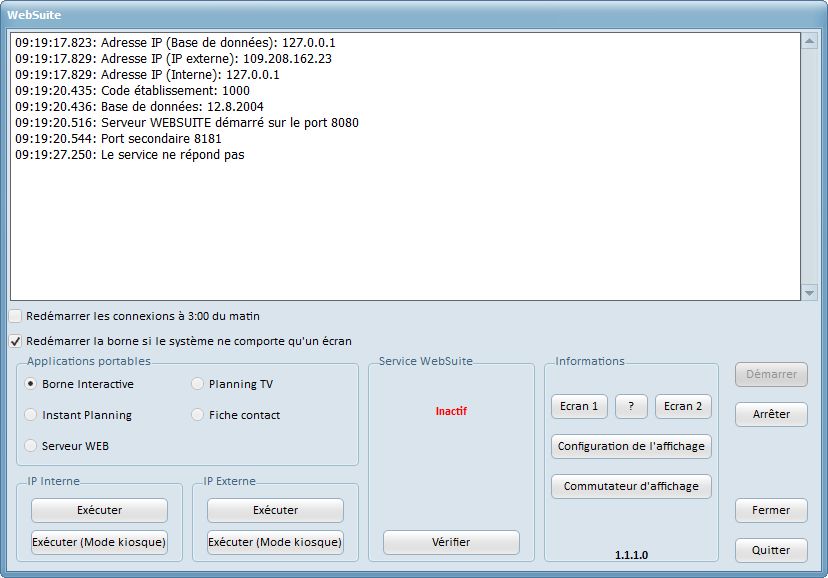Screen dimensions: 828x578
Task: Click Quitter to exit the application
Action: pyautogui.click(x=770, y=550)
